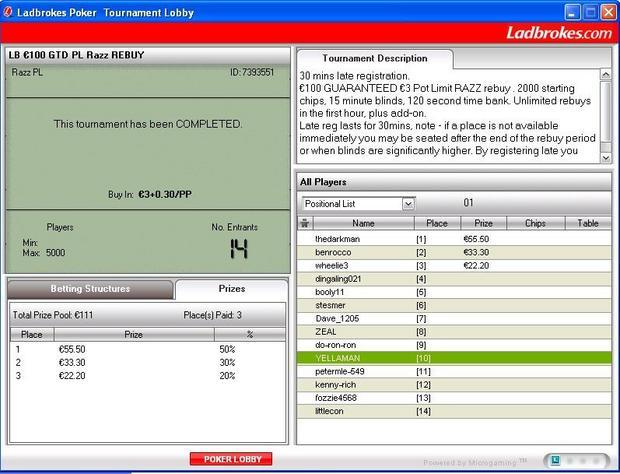Click the Buy In €3+0.30/PP value
This screenshot has width=620, height=474.
tap(165, 195)
